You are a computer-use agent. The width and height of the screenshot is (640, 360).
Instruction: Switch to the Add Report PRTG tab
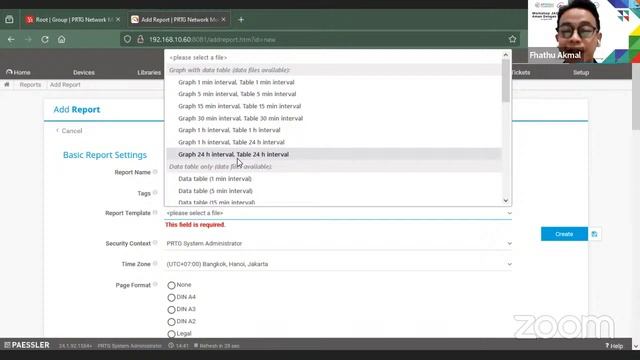(179, 20)
